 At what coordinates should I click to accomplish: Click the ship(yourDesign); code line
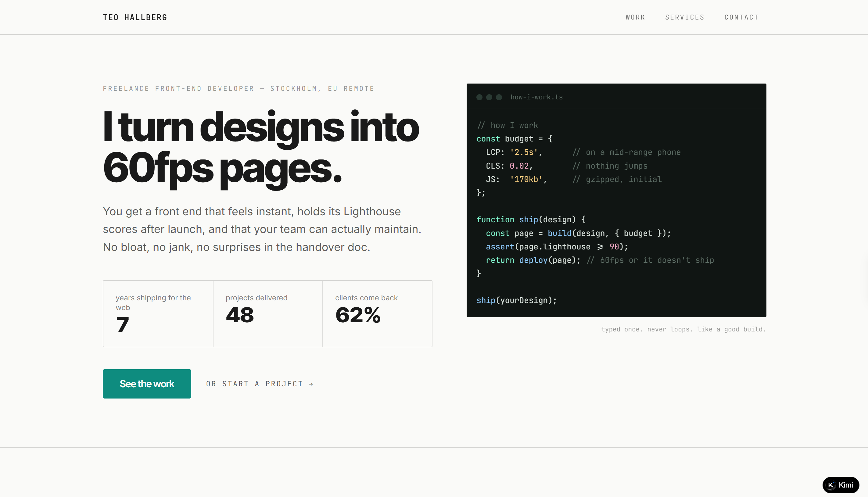(x=516, y=300)
